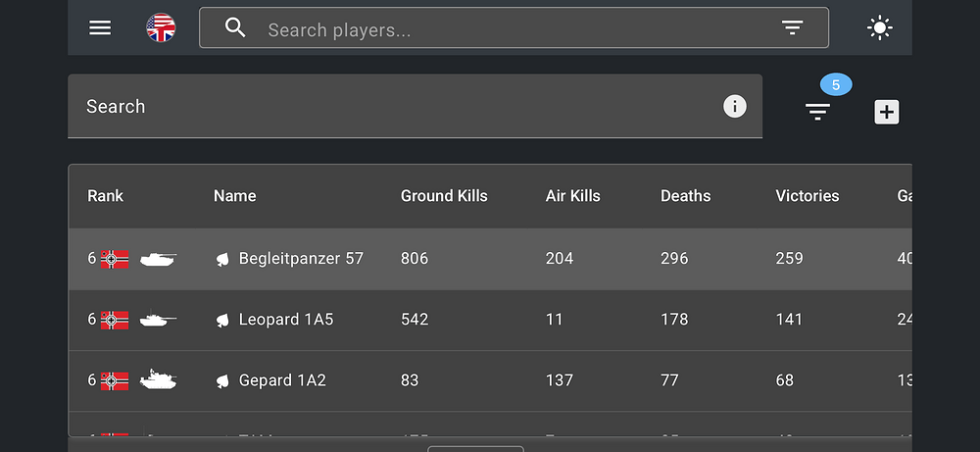The width and height of the screenshot is (980, 452).
Task: Open the player search filter options
Action: [793, 28]
